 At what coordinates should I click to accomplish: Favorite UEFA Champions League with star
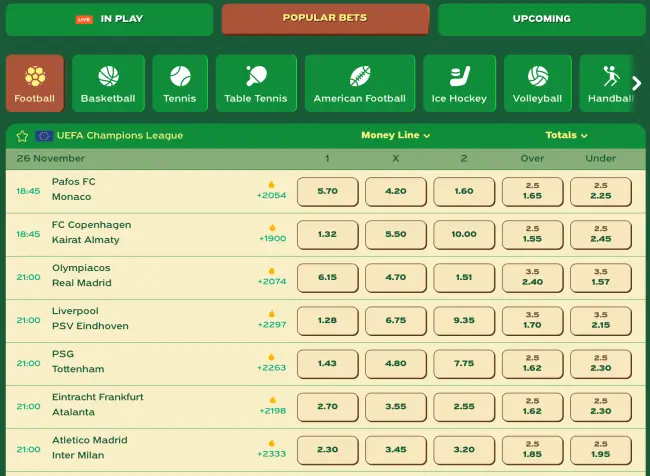coord(22,136)
